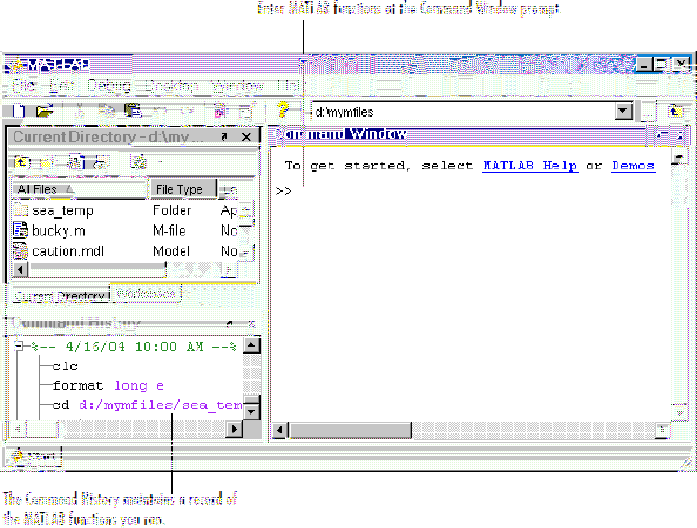Viewport: 697px width, 528px height.
Task: Click the New M-file toolbar icon
Action: [x=19, y=112]
